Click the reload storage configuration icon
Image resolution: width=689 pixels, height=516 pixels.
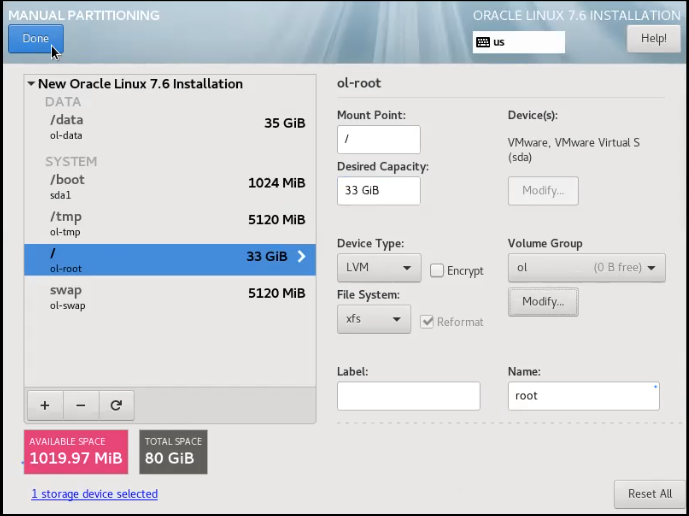coord(116,405)
